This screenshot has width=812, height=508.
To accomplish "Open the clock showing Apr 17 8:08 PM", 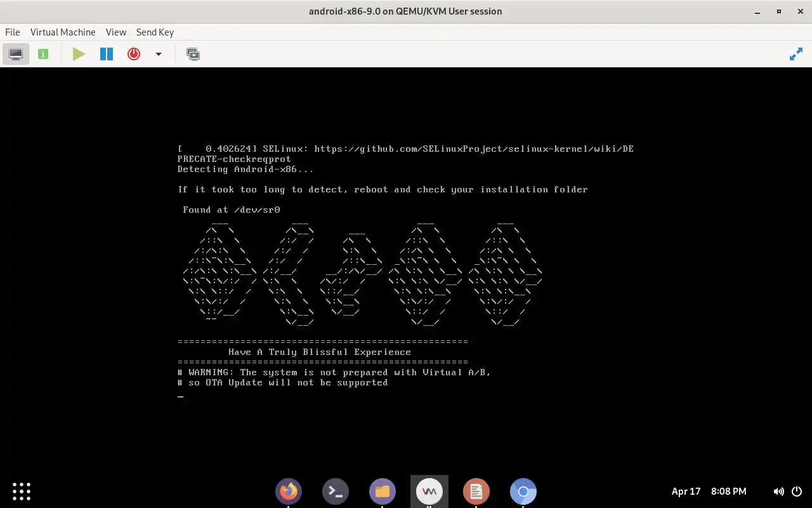I will 709,491.
